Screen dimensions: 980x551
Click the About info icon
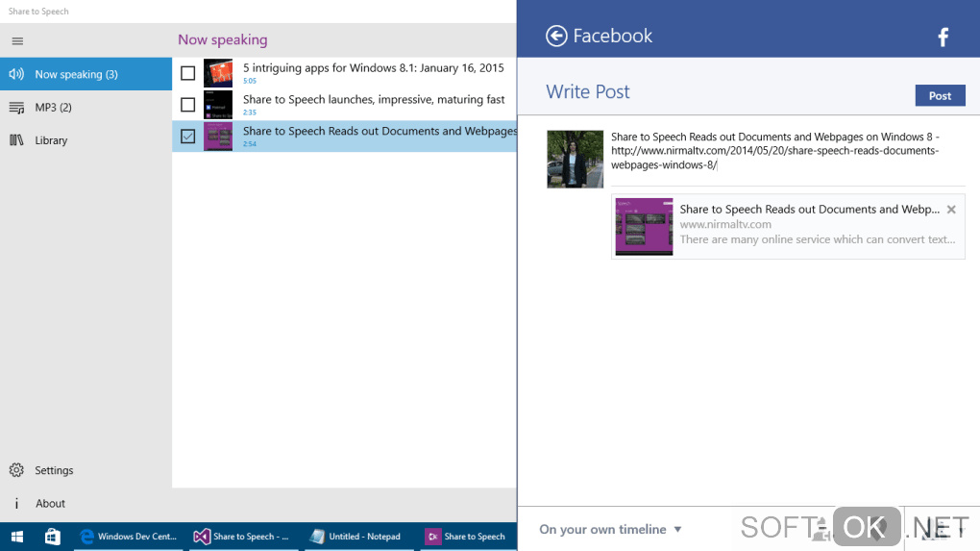(16, 504)
